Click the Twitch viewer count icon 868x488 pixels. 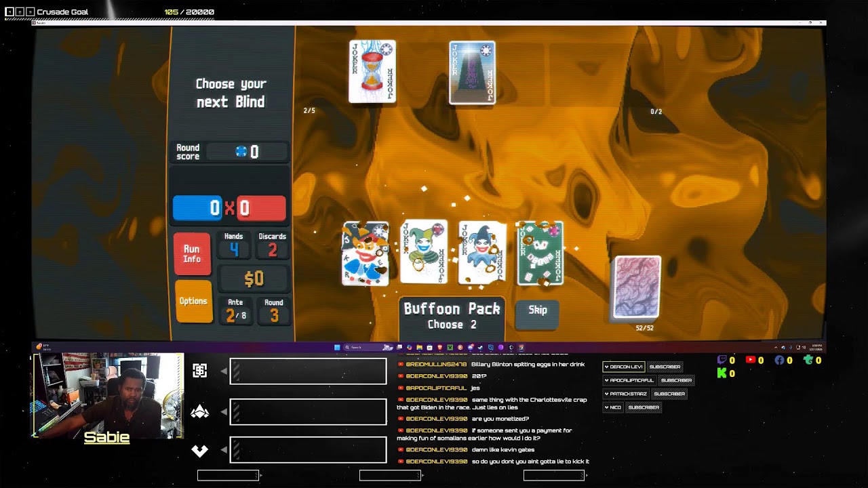722,360
